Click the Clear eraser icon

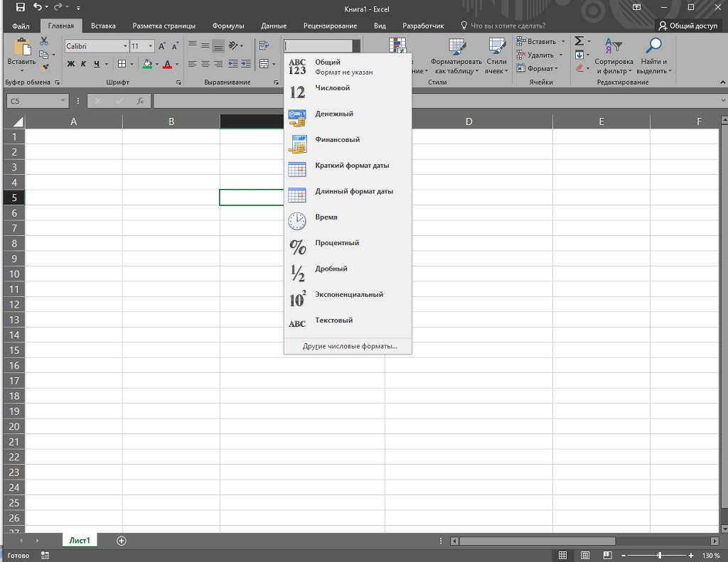[x=579, y=68]
